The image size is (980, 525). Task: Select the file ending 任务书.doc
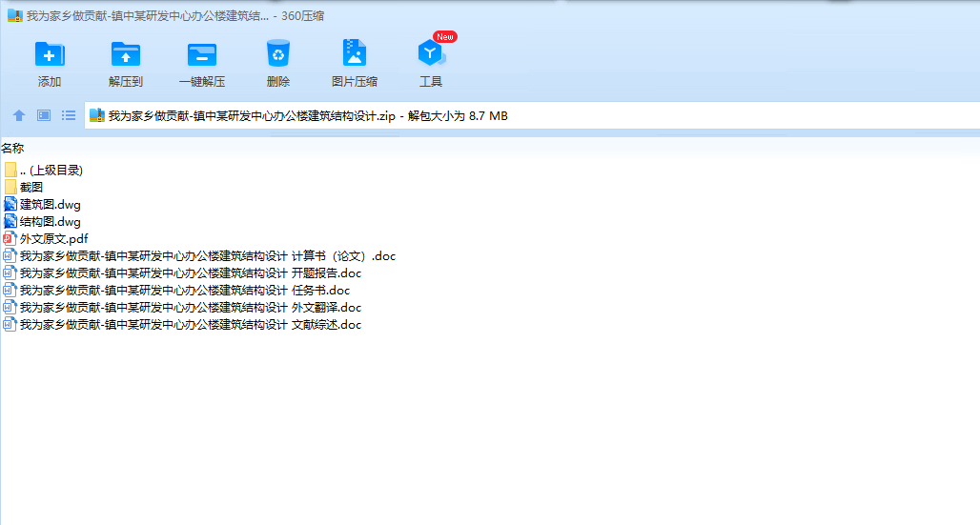185,290
